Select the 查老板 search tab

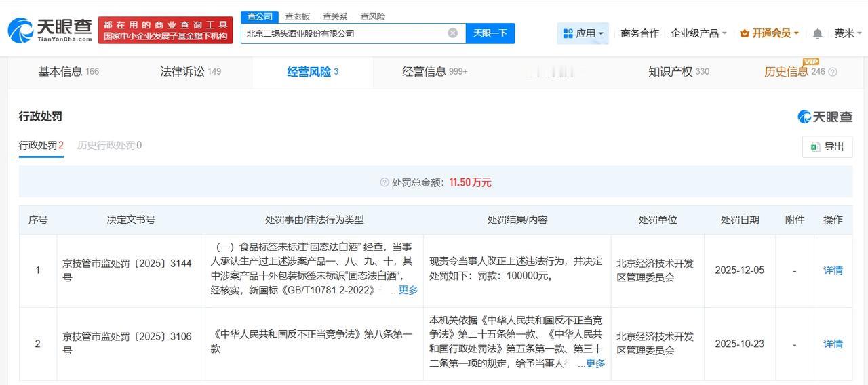[297, 16]
